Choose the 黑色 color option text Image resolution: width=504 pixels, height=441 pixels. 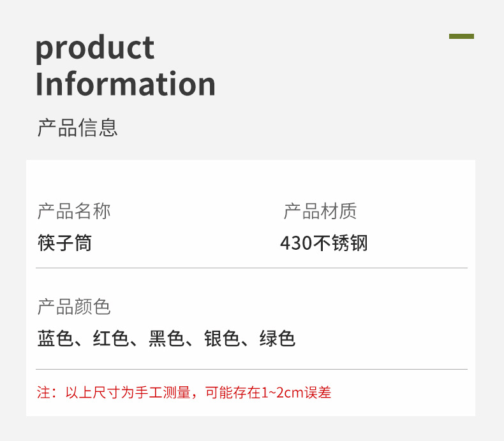(x=167, y=338)
